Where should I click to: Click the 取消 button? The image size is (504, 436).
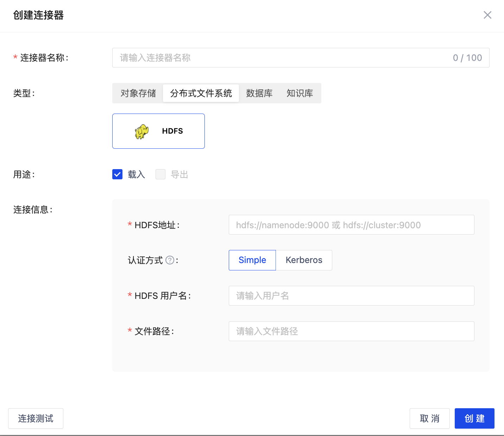point(429,418)
